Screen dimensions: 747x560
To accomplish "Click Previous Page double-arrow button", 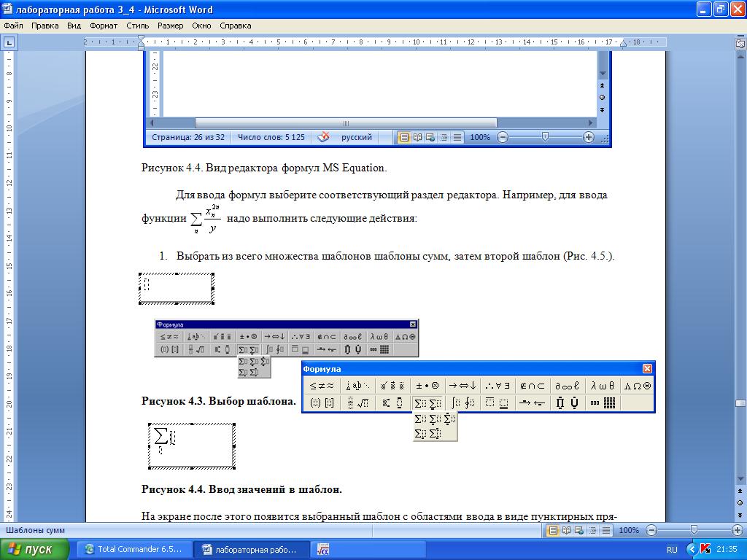I will tap(740, 491).
